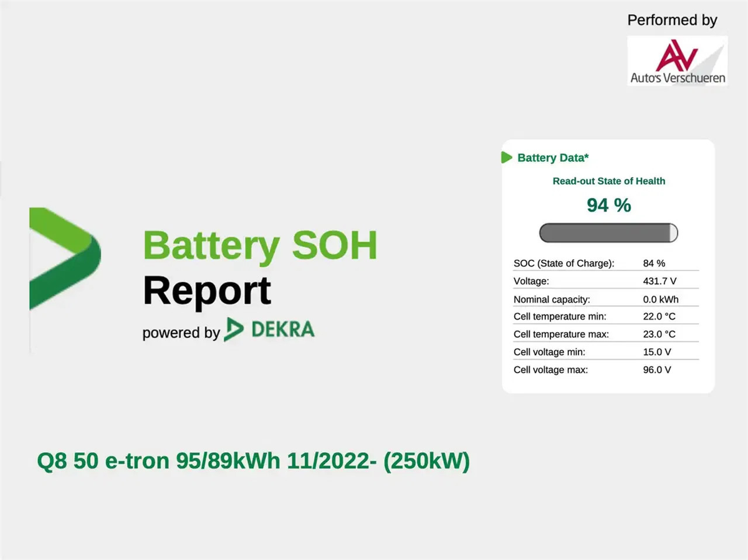Select the '23.0 °C' value
The width and height of the screenshot is (748, 560).
coord(659,335)
